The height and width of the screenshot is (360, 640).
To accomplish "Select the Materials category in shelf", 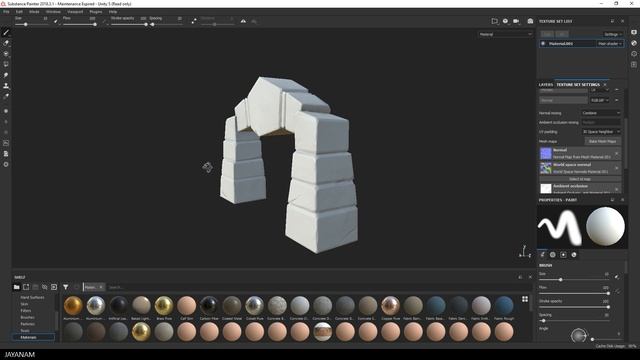I will 33,338.
